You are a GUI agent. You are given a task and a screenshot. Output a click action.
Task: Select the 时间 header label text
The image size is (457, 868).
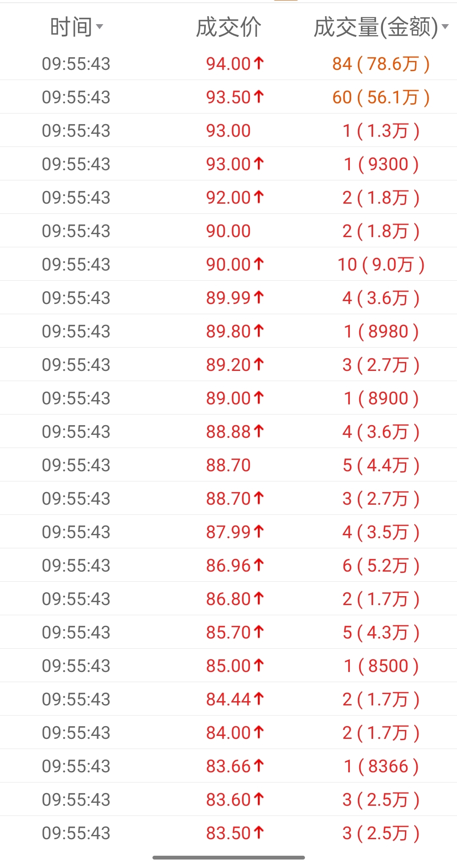pyautogui.click(x=71, y=27)
